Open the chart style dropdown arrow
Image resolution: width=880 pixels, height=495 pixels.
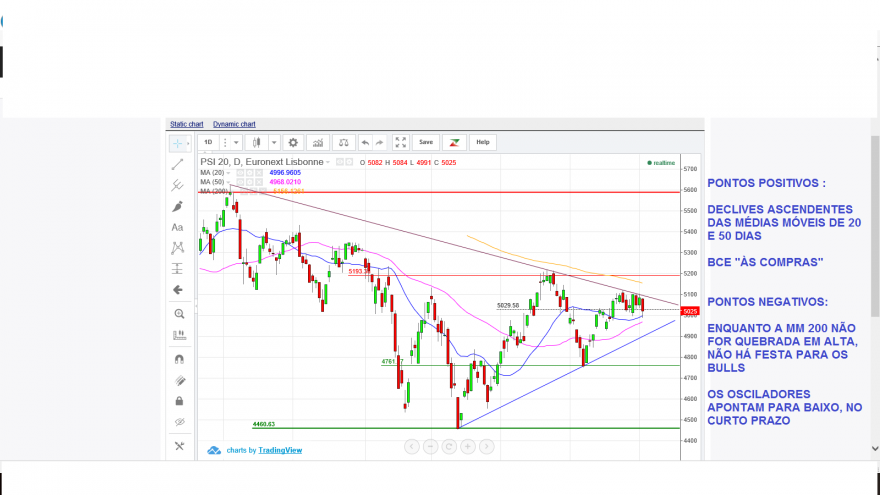(x=274, y=143)
